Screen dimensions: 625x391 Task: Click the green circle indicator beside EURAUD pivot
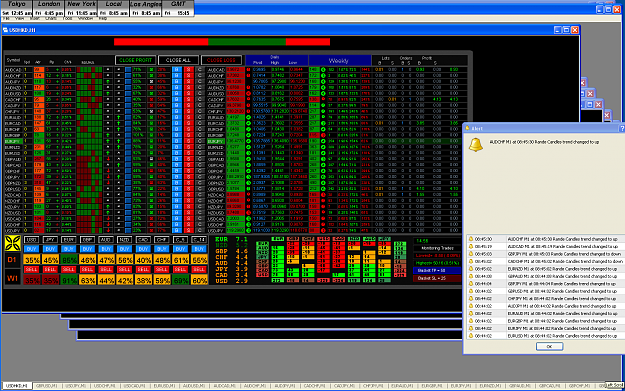pyautogui.click(x=248, y=118)
